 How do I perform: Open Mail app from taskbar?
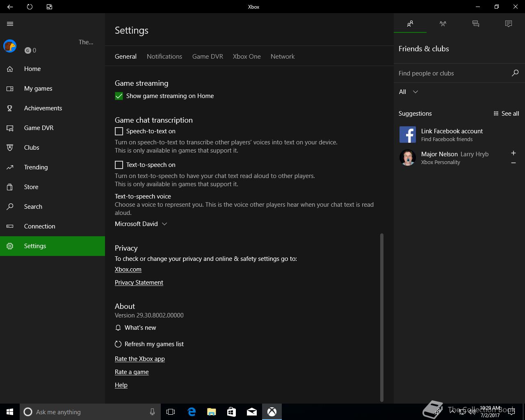252,412
